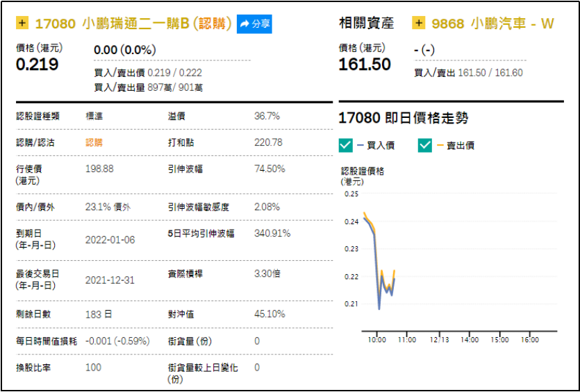Uncheck the 買入價 line checkbox
The height and width of the screenshot is (392, 580).
345,145
